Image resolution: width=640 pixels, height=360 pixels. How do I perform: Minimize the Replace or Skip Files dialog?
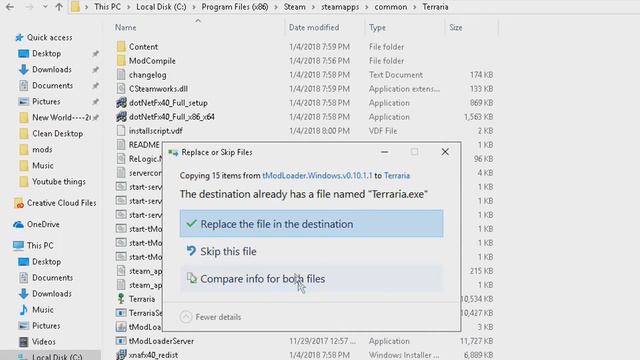tap(384, 152)
